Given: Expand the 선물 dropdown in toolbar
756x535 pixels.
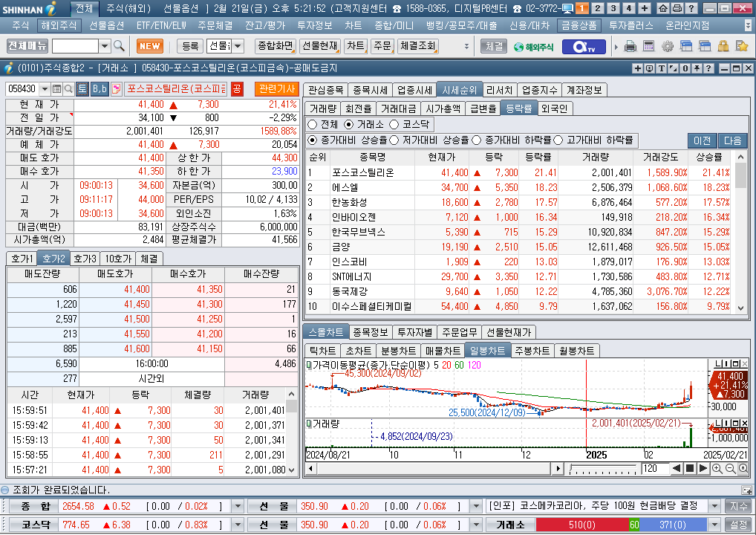Looking at the screenshot, I should [x=238, y=46].
